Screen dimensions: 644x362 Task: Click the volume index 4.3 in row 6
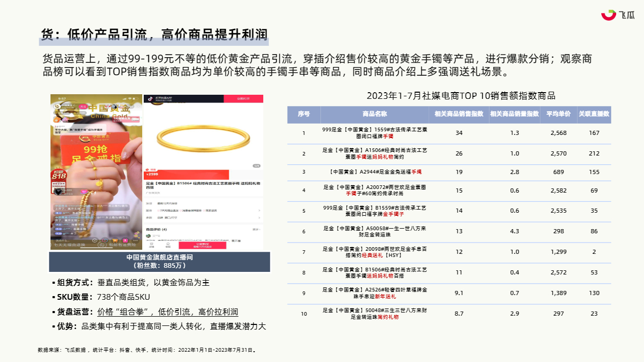tap(515, 231)
